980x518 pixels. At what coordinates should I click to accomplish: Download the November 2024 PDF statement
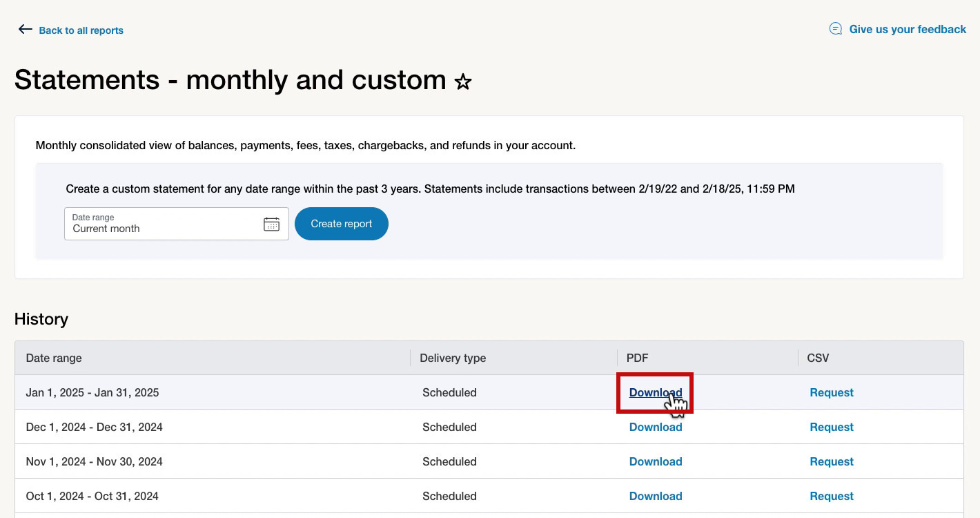(x=655, y=461)
